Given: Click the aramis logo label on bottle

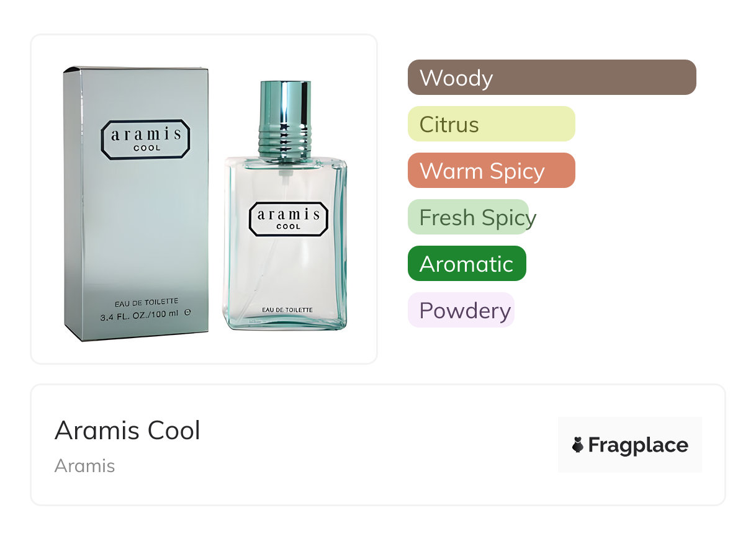Looking at the screenshot, I should click(x=288, y=218).
